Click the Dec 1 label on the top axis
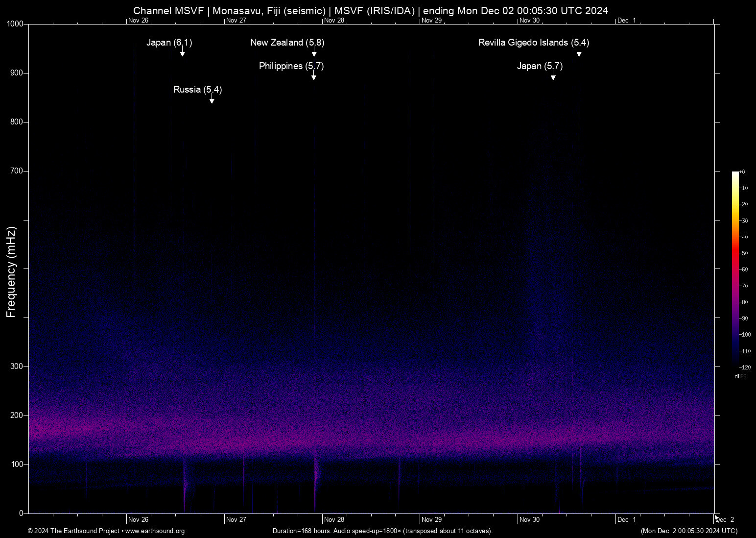This screenshot has width=756, height=538. 627,21
